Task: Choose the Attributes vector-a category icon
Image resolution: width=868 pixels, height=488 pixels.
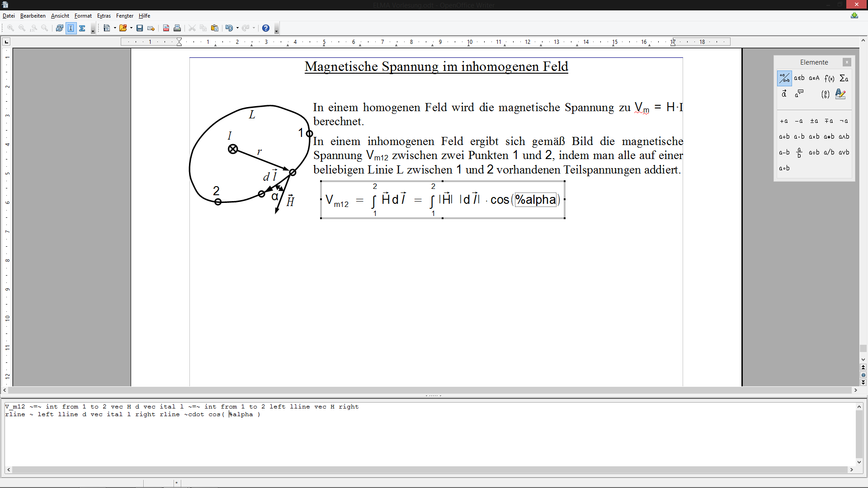Action: coord(784,94)
